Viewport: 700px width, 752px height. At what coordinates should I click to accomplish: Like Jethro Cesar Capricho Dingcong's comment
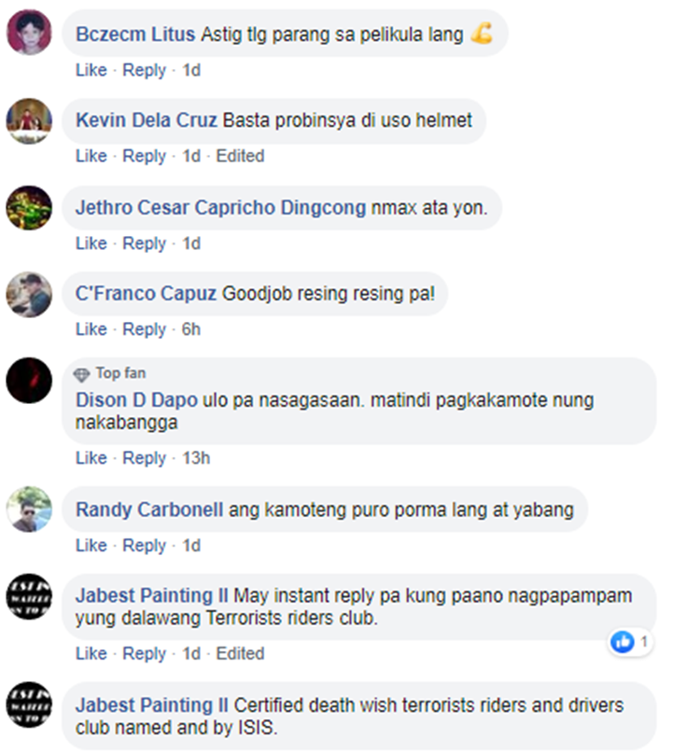coord(91,244)
